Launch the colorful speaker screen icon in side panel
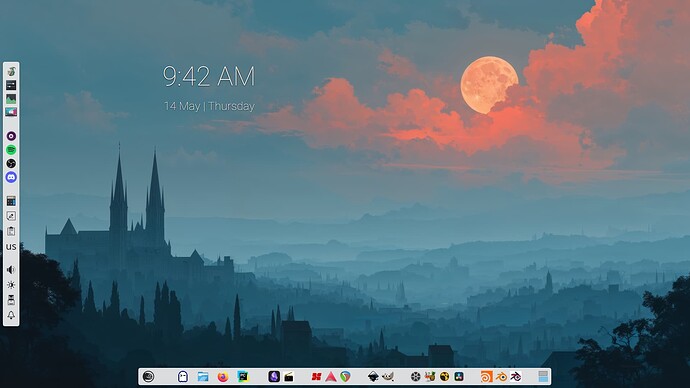This screenshot has width=690, height=388. tap(11, 112)
